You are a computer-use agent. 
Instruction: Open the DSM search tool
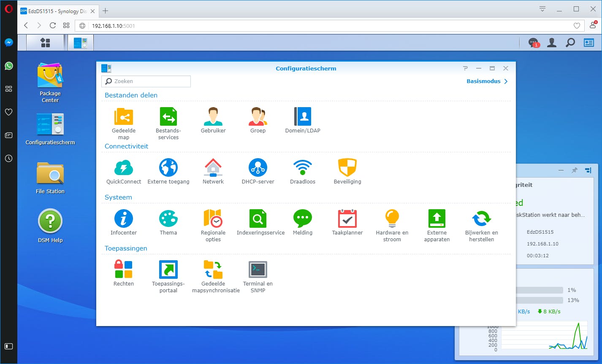tap(570, 43)
